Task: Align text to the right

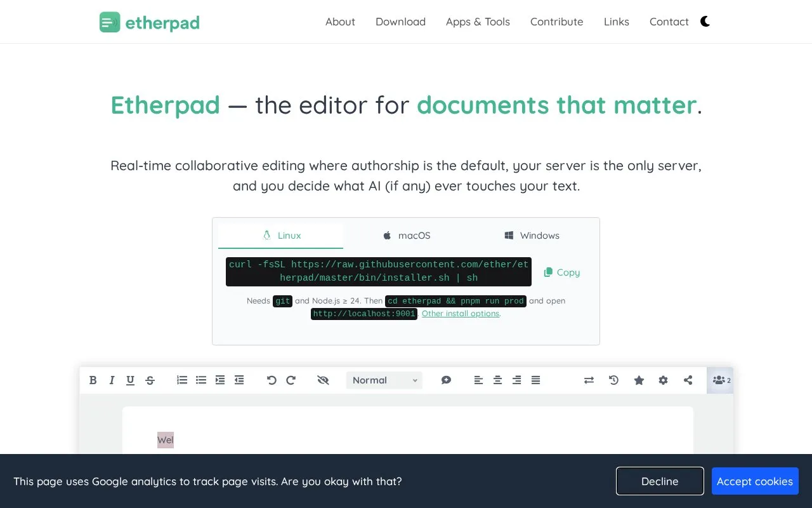Action: [x=516, y=380]
